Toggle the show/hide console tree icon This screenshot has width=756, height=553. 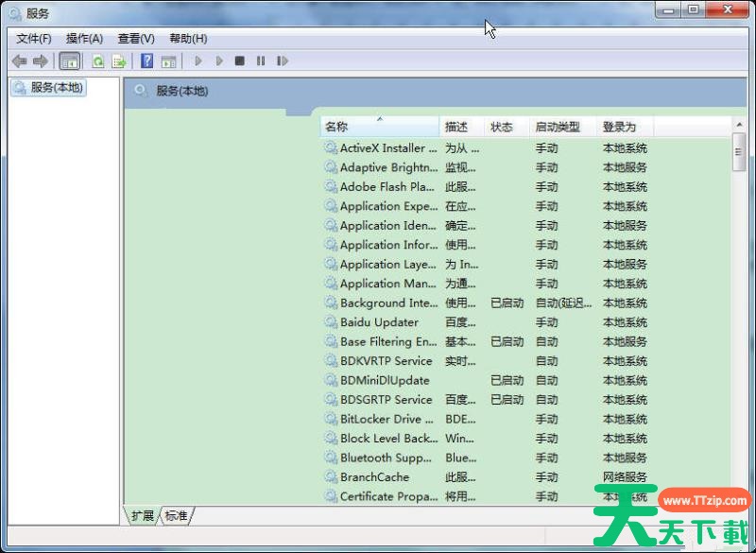69,61
